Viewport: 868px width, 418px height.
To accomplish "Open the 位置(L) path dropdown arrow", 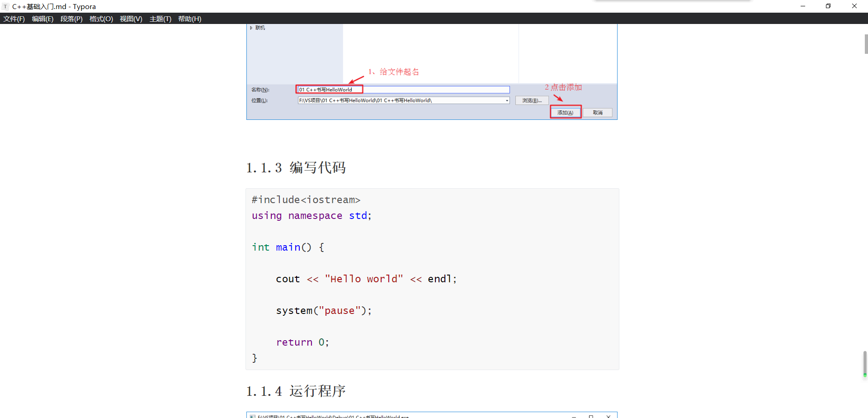I will coord(507,100).
